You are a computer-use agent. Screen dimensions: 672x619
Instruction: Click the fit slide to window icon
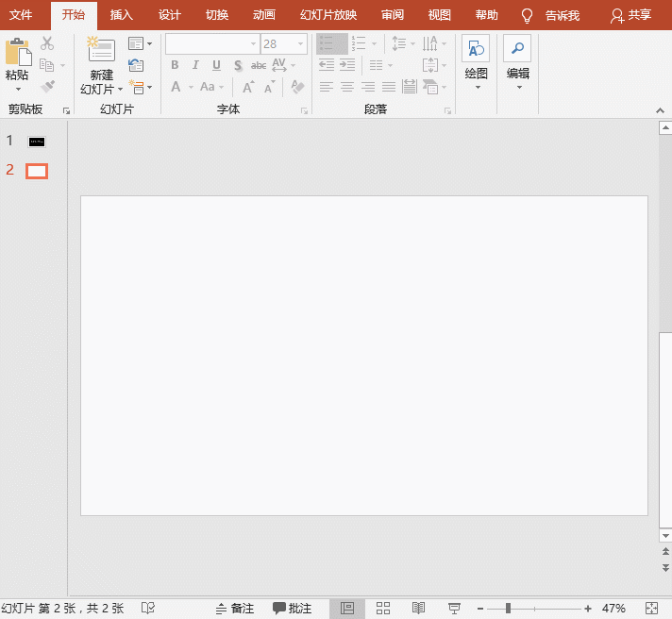[651, 609]
